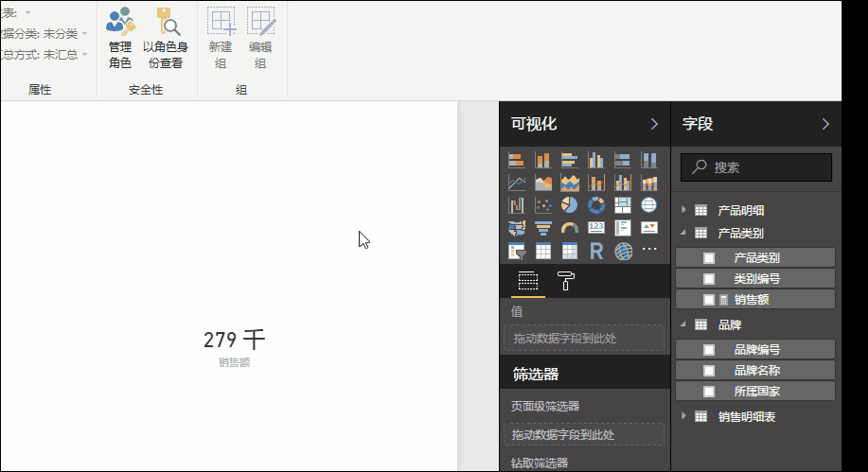Viewport: 868px width, 472px height.
Task: Pick the gauge visual
Action: click(569, 228)
